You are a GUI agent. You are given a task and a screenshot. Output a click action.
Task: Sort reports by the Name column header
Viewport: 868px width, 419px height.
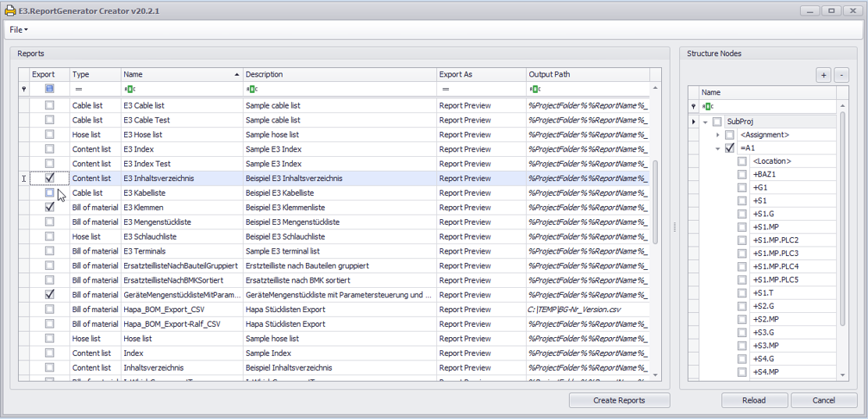coord(180,74)
